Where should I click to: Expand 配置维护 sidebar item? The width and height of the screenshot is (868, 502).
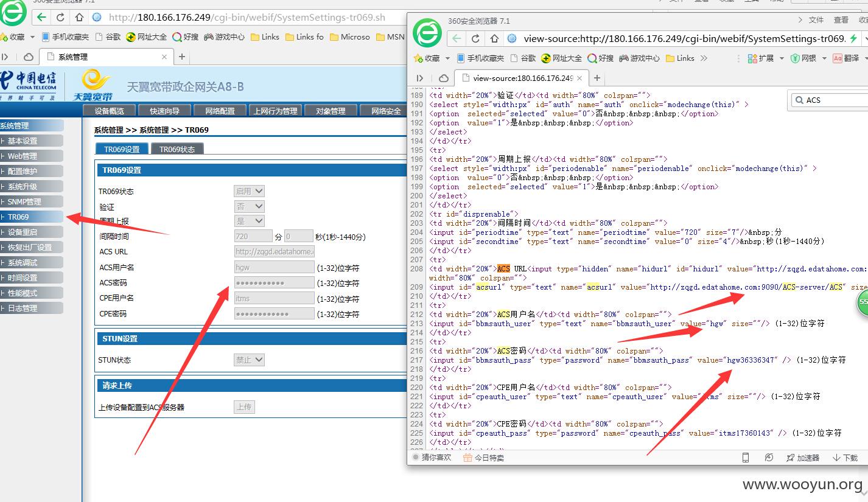click(32, 171)
